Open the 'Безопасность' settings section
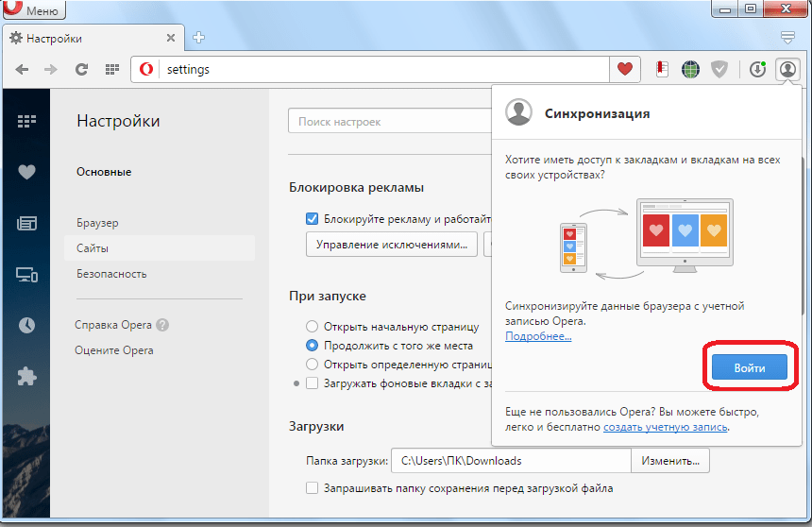 click(111, 274)
